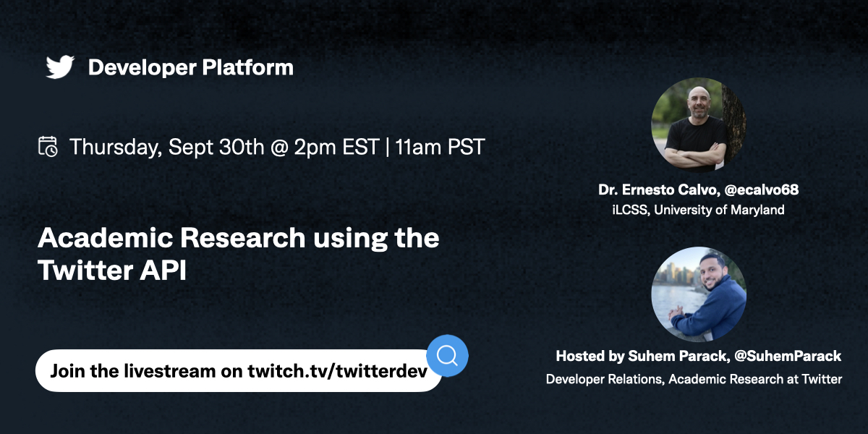Click the calendar clock icon
868x434 pixels.
click(48, 147)
